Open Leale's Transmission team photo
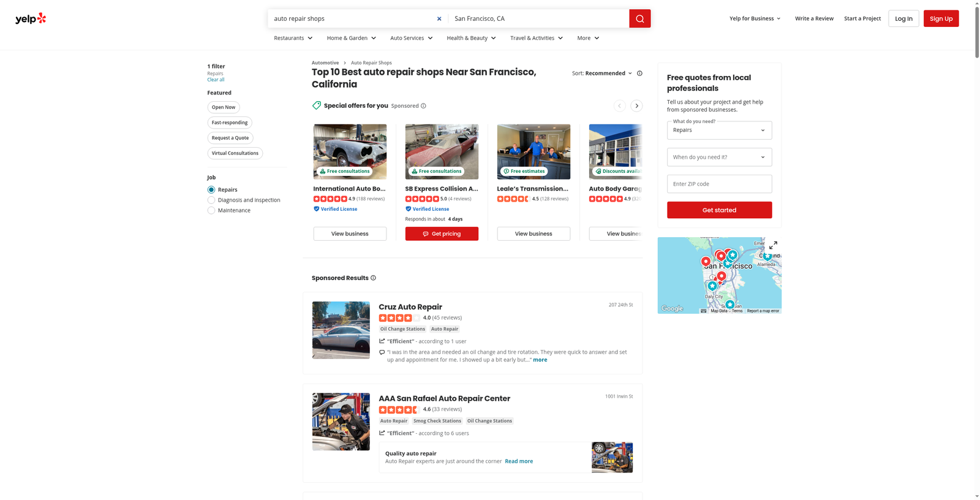 (533, 151)
